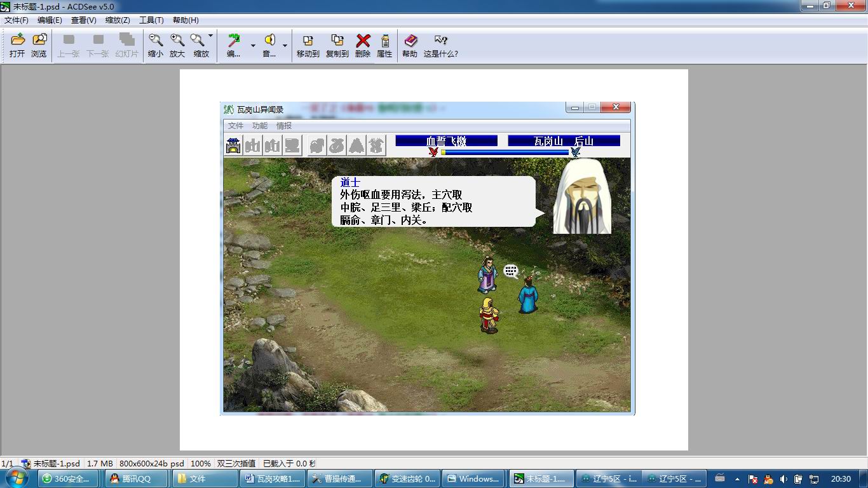Open the image editor via 编... icon

point(234,46)
